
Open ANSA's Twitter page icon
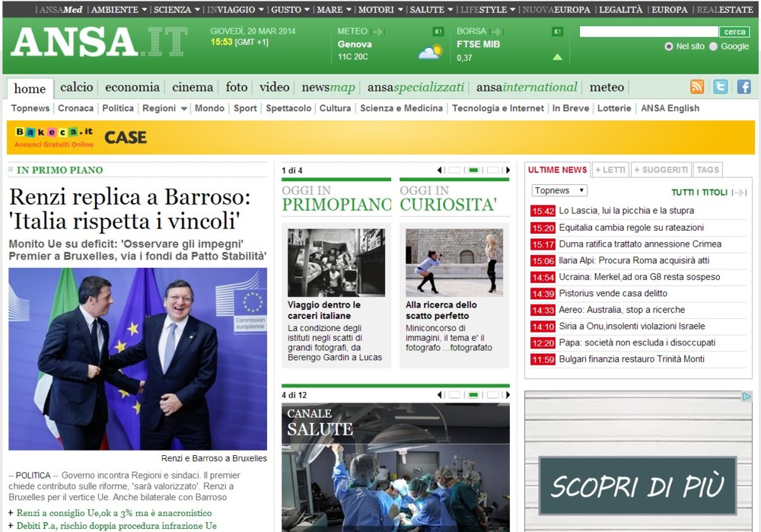[720, 87]
